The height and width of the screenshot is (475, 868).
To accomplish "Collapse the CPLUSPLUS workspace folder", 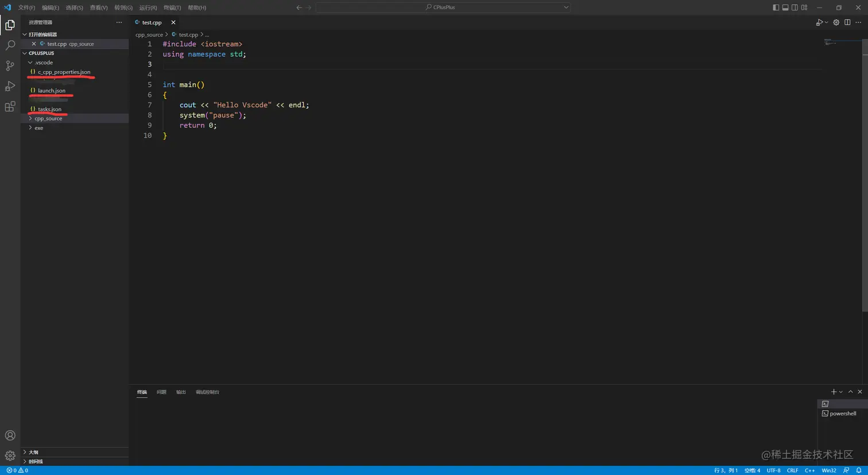I will pyautogui.click(x=75, y=53).
